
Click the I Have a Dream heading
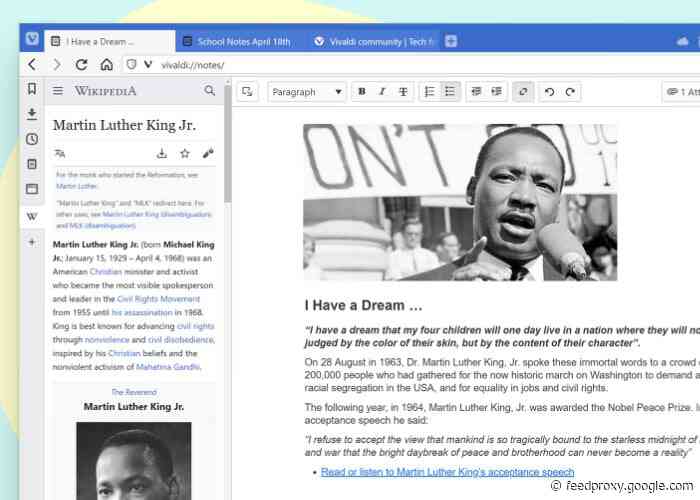click(363, 305)
